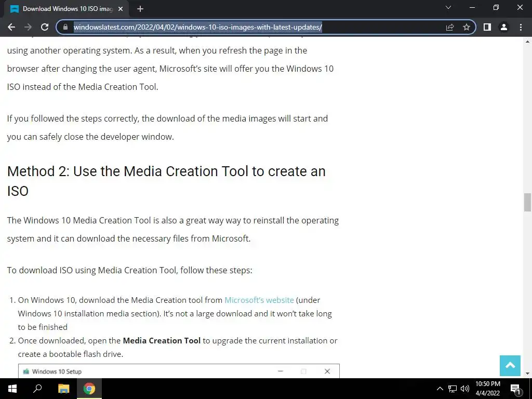The height and width of the screenshot is (399, 532).
Task: Open Chrome's three-dot menu
Action: pyautogui.click(x=521, y=27)
